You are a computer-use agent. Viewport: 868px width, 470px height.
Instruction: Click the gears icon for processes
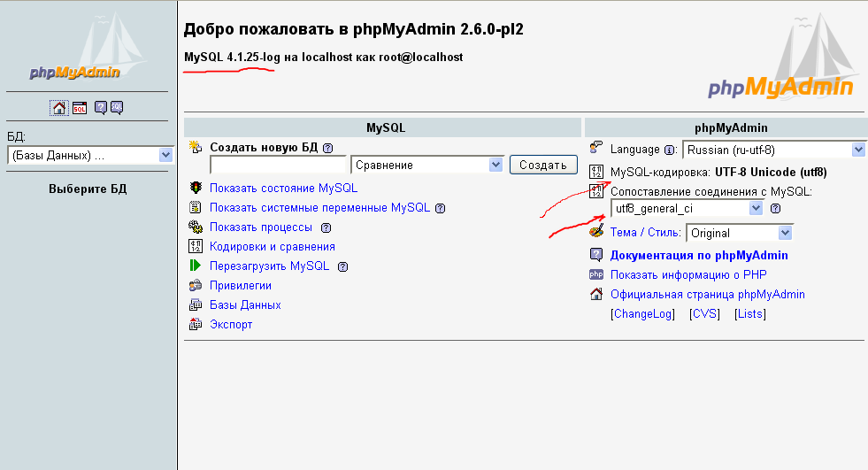196,227
